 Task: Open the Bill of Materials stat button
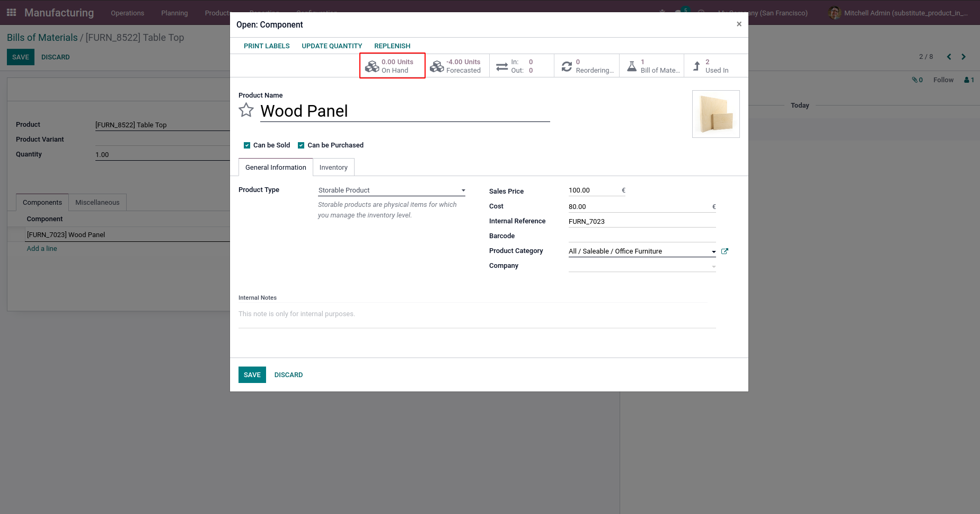pyautogui.click(x=651, y=66)
